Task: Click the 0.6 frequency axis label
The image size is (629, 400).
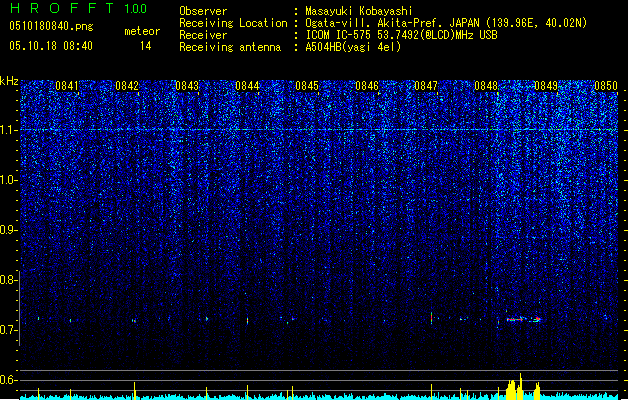Action: pyautogui.click(x=8, y=380)
